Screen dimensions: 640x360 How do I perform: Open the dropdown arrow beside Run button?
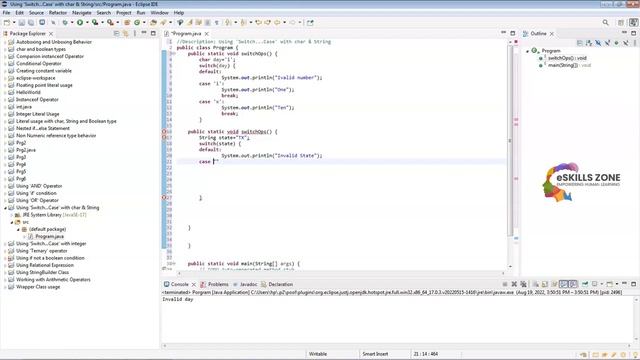87,23
